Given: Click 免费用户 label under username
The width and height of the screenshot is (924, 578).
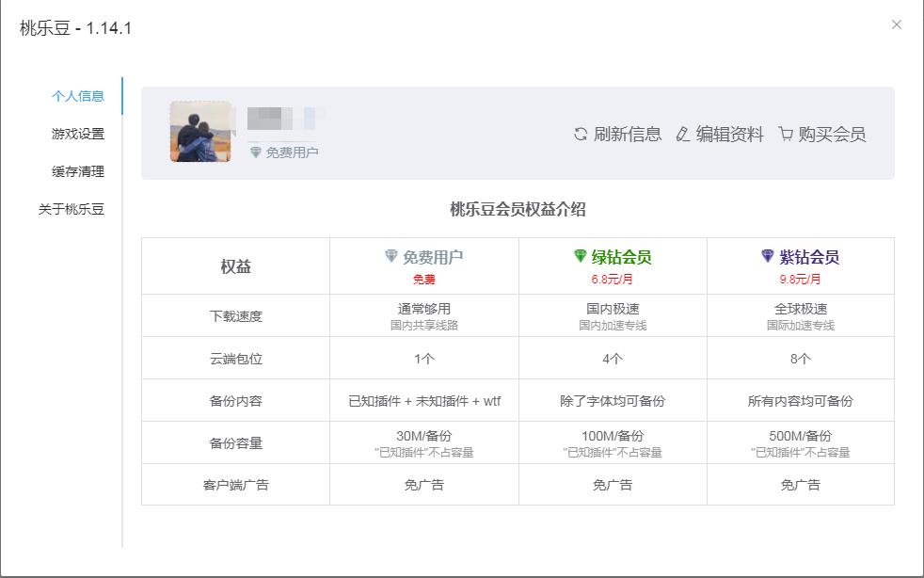Looking at the screenshot, I should tap(293, 153).
